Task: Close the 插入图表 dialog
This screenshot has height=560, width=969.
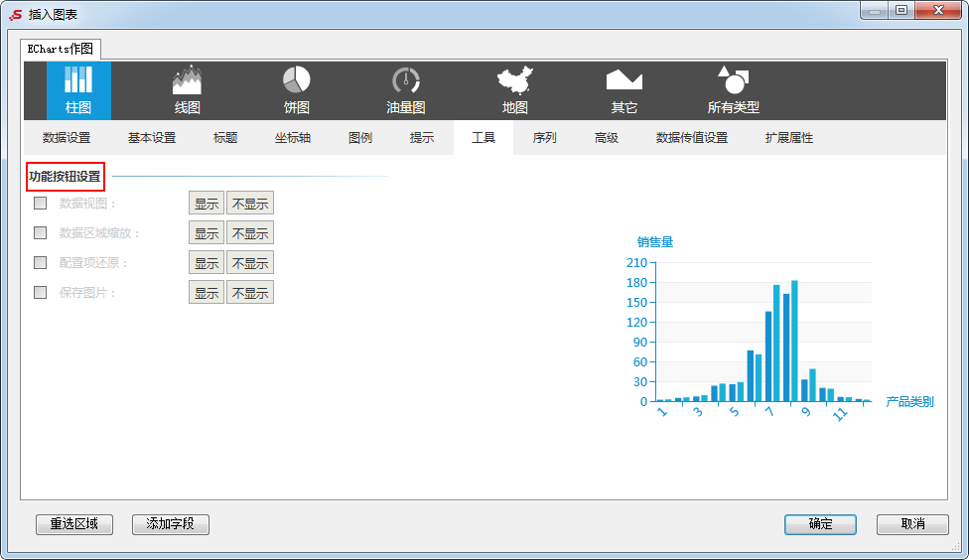Action: [938, 11]
